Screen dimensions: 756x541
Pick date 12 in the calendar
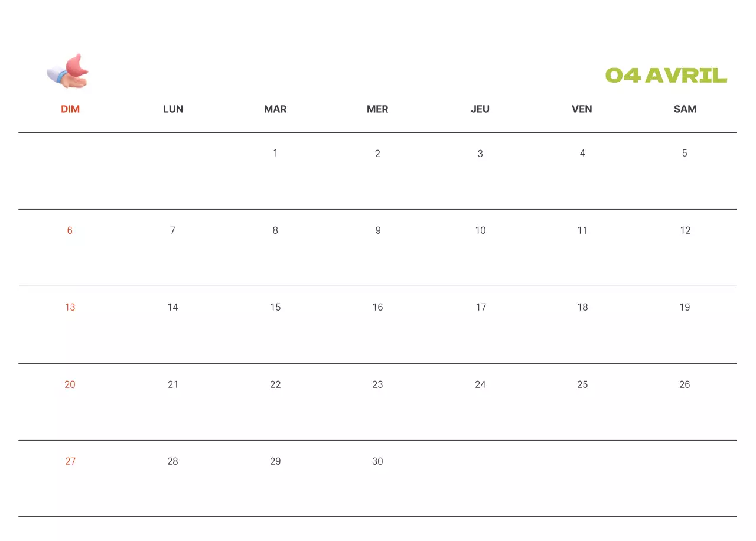[x=685, y=230]
